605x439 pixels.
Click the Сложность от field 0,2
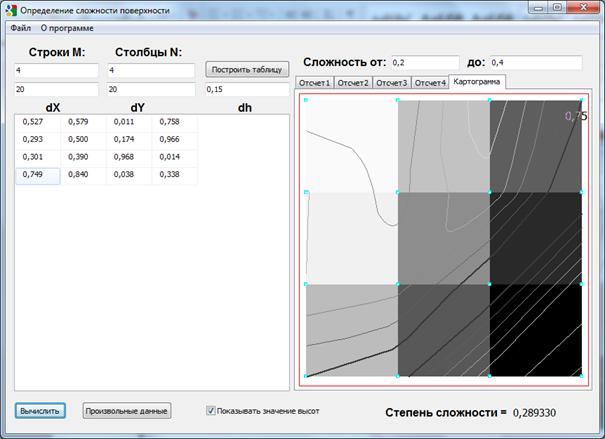[425, 62]
